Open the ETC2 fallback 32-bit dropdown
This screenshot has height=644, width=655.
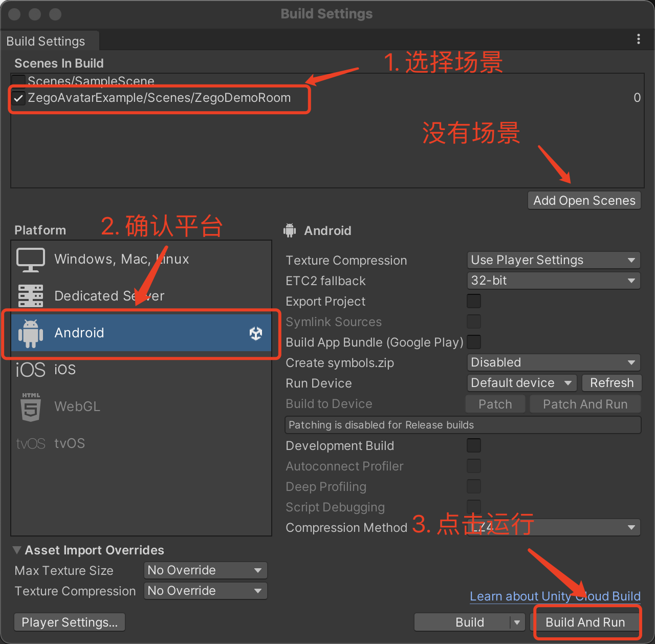pyautogui.click(x=553, y=281)
